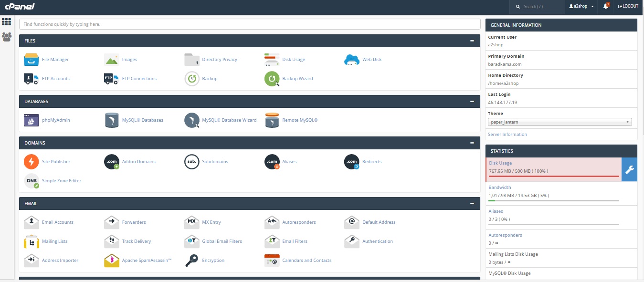Screen dimensions: 644x282
Task: Collapse the Domains section
Action: [472, 143]
